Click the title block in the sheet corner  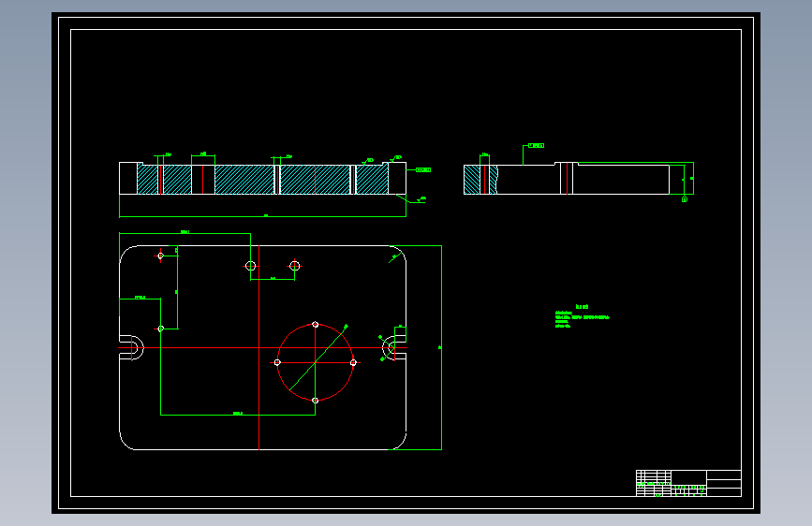(x=688, y=483)
